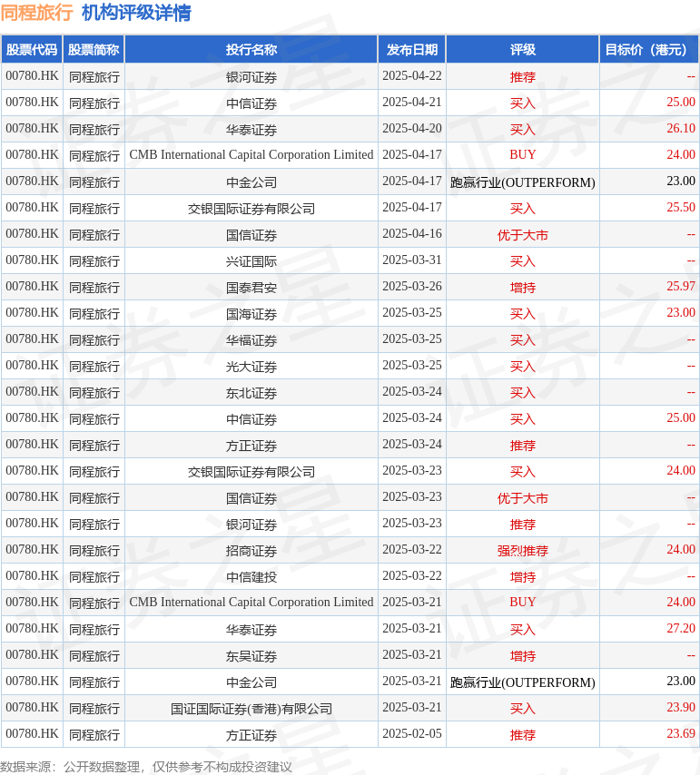700x775 pixels.
Task: Click CMB International in the 2025-03-21 row
Action: point(251,602)
